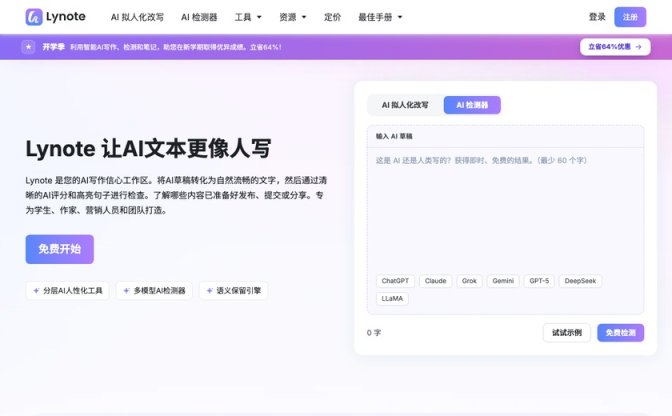
Task: Click the 免费检测 detect button
Action: pos(621,333)
